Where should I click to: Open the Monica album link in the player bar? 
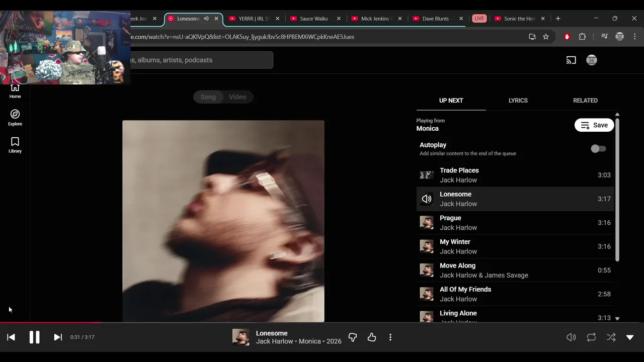(310, 341)
